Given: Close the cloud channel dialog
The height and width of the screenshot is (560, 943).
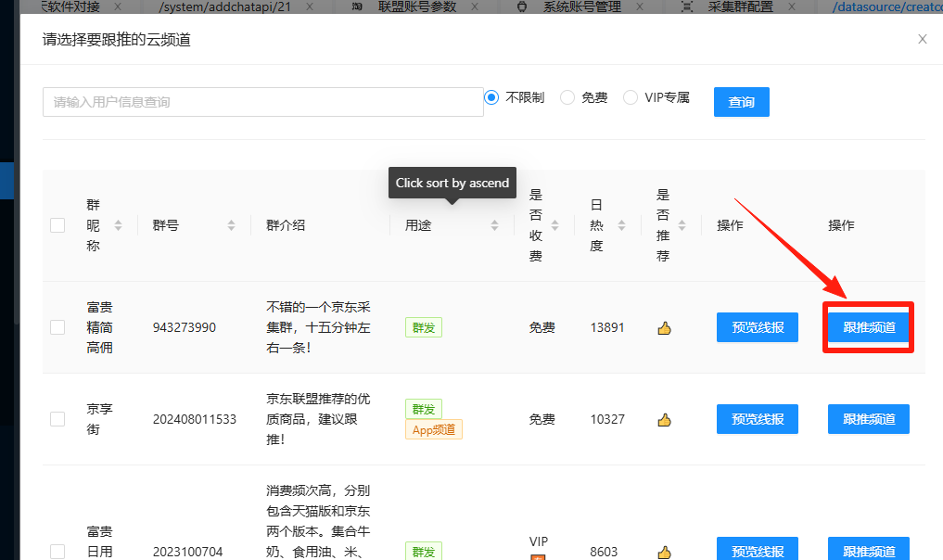Looking at the screenshot, I should point(922,39).
